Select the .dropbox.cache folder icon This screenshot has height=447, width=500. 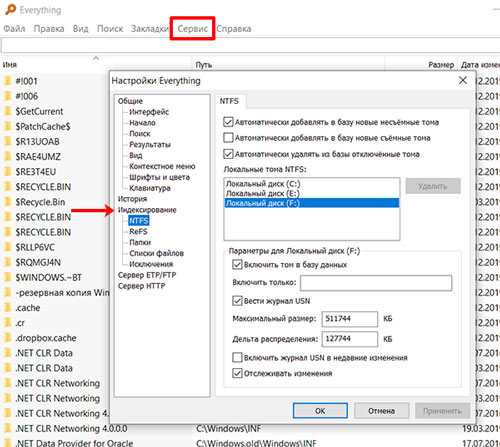tap(7, 338)
